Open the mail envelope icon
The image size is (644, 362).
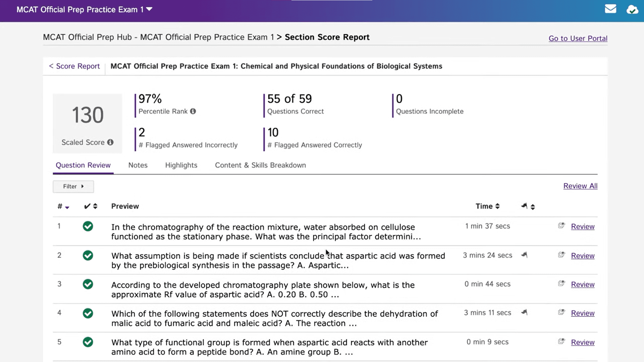[610, 9]
